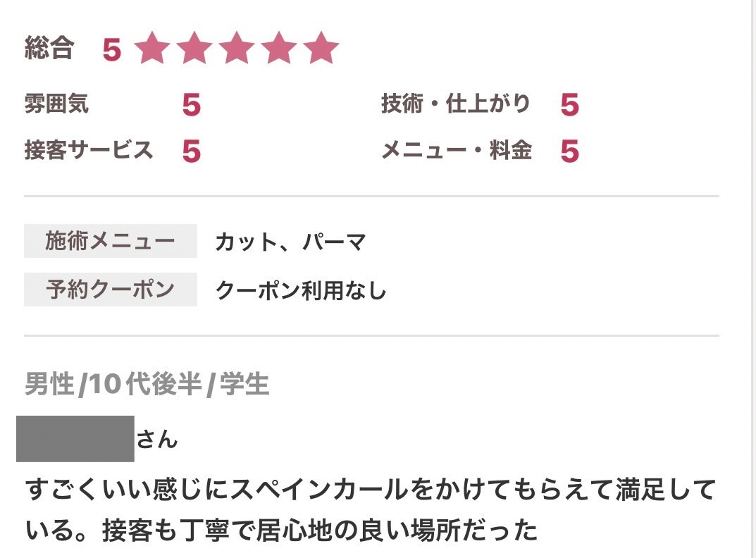Click the 技術・仕上がり label

coord(456,104)
